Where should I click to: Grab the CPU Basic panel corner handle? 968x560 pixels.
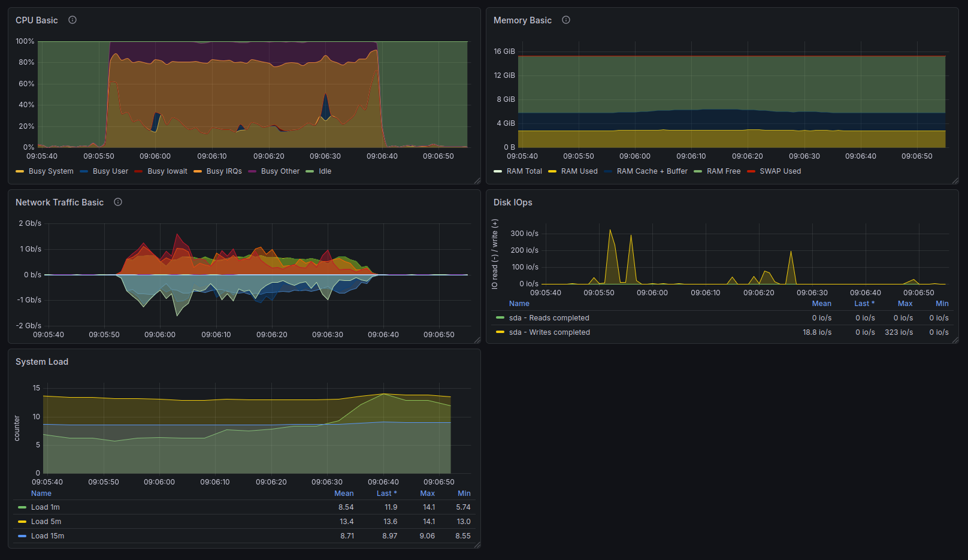point(477,181)
